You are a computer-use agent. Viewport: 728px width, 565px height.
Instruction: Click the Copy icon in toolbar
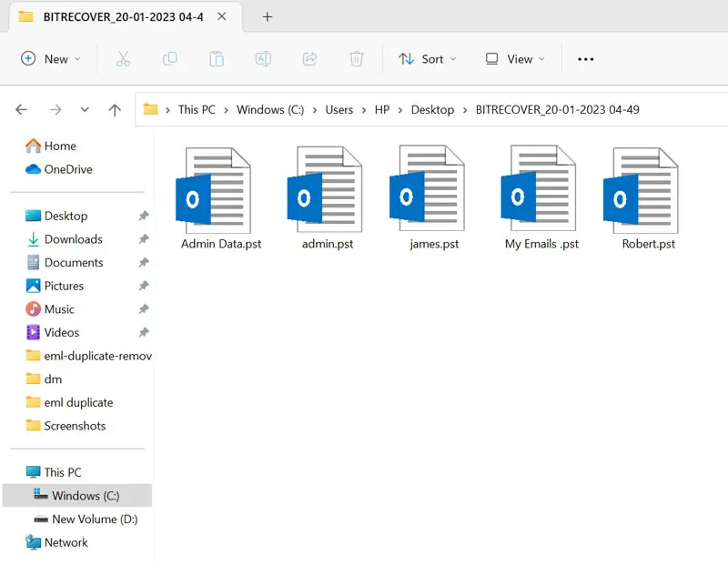tap(170, 59)
